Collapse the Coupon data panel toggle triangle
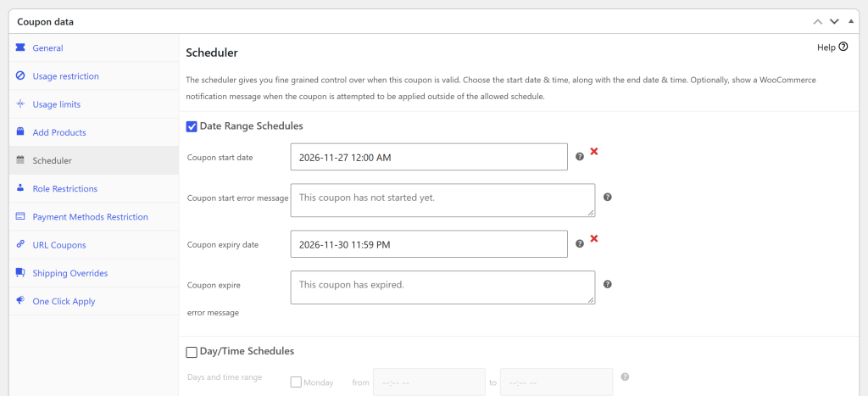868x396 pixels. click(x=851, y=21)
